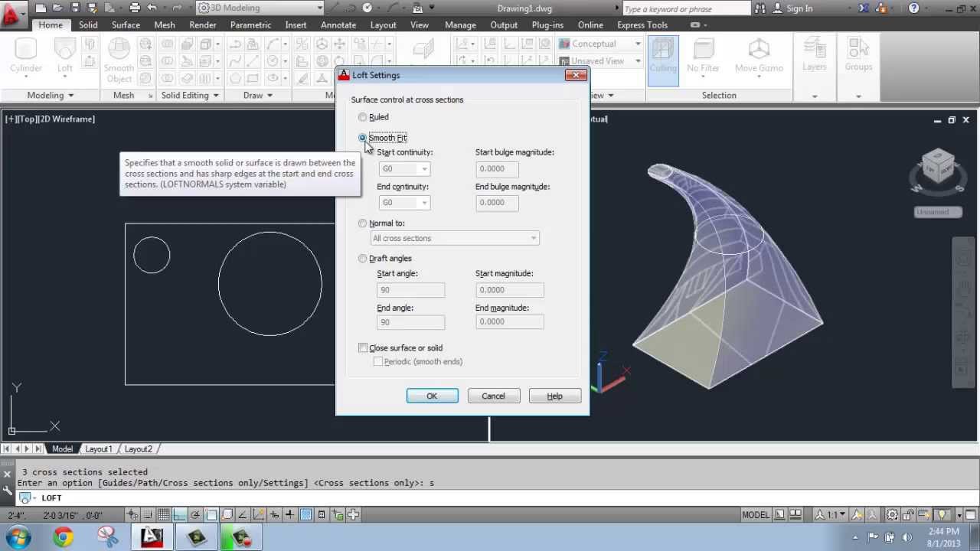Toggle the MODEL space button in status bar
Screen dimensions: 980x551
coord(756,515)
